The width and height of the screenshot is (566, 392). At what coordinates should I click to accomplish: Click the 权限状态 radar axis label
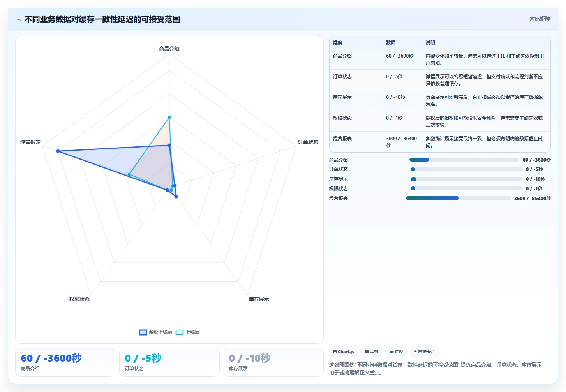(x=79, y=299)
